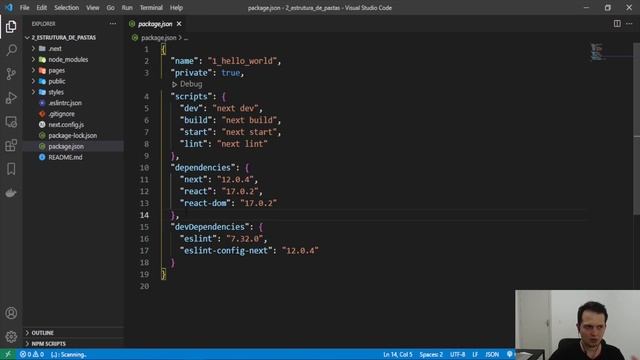Close the package.json editor tab

click(x=179, y=24)
